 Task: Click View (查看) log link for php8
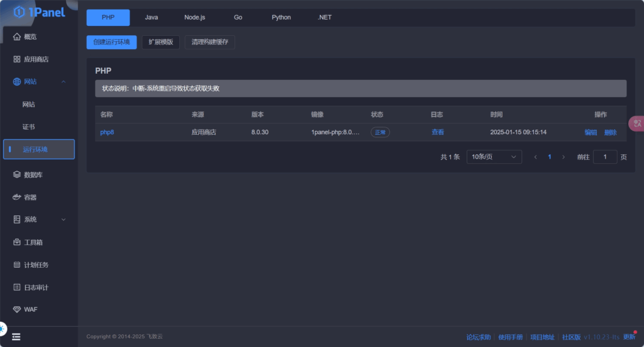438,132
